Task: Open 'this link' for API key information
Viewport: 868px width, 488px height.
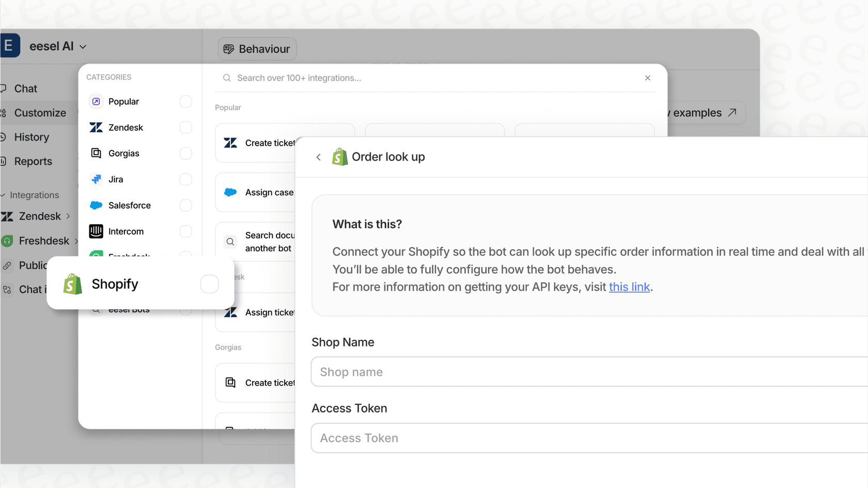Action: (629, 287)
